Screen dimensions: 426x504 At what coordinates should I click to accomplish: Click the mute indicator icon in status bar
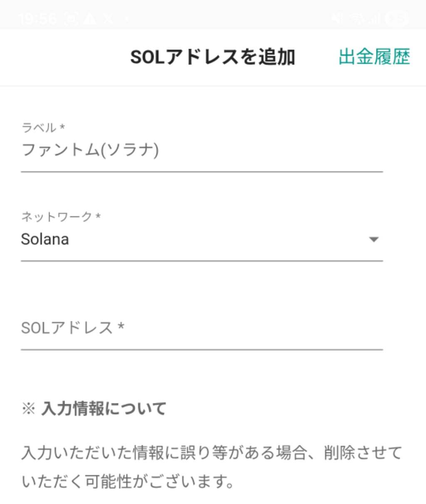338,19
